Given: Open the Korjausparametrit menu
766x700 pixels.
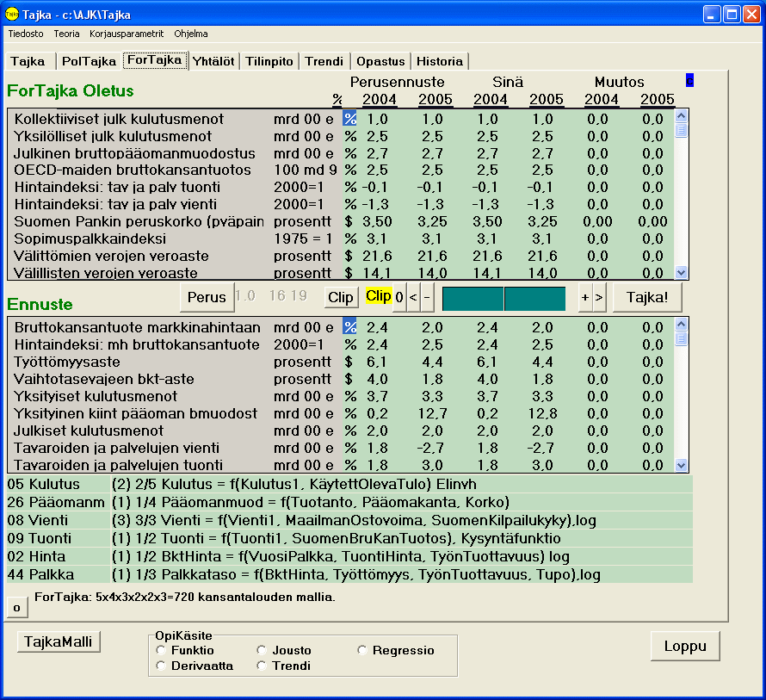Looking at the screenshot, I should pos(126,34).
